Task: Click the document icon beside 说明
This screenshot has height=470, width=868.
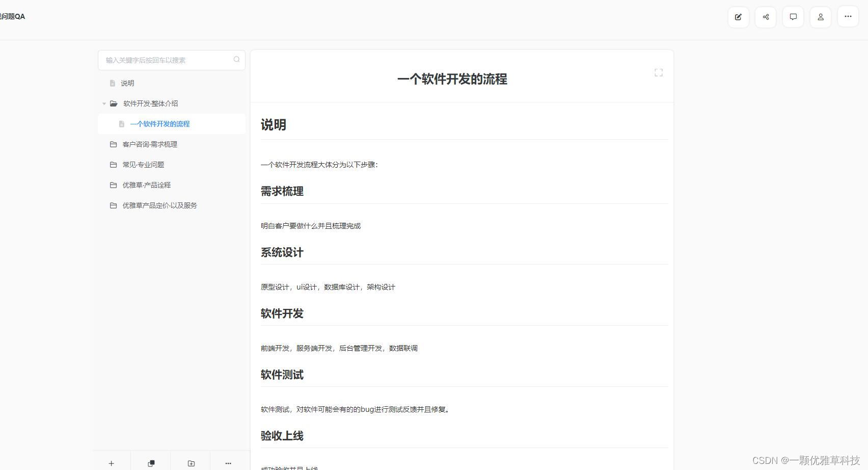Action: (x=113, y=83)
